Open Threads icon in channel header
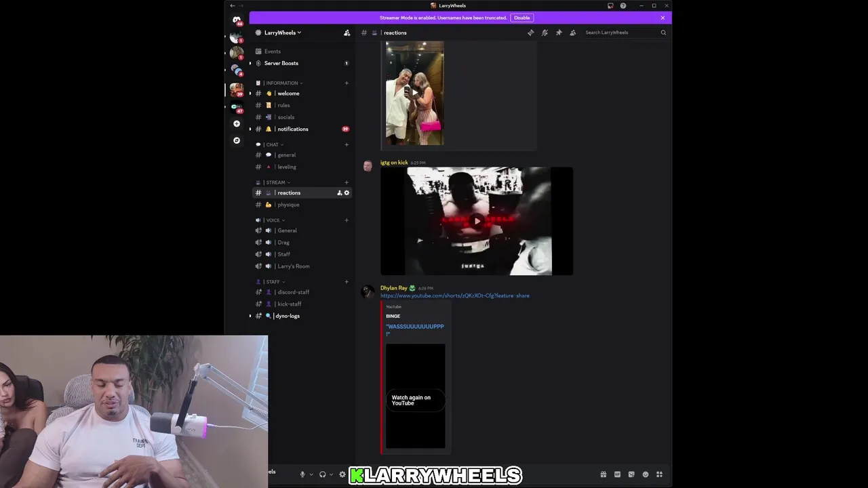Viewport: 868px width, 488px height. [x=530, y=33]
